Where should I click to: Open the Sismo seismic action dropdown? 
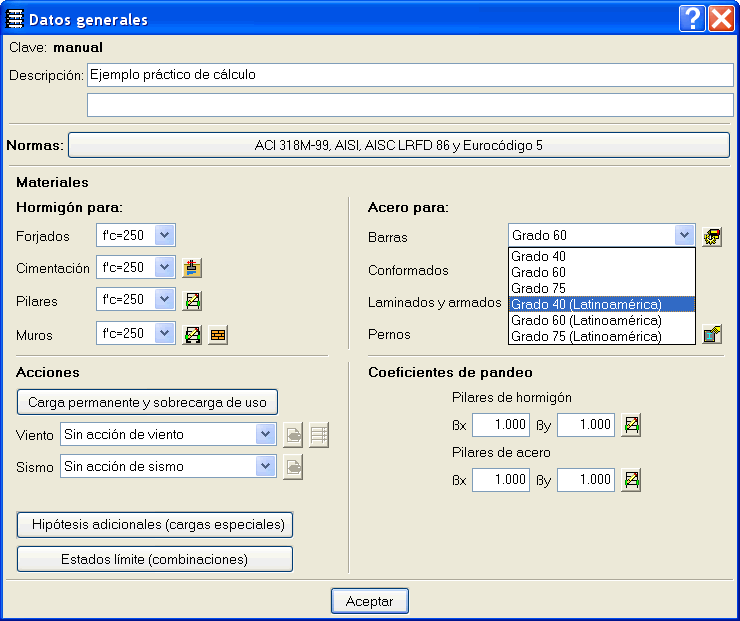click(x=265, y=466)
